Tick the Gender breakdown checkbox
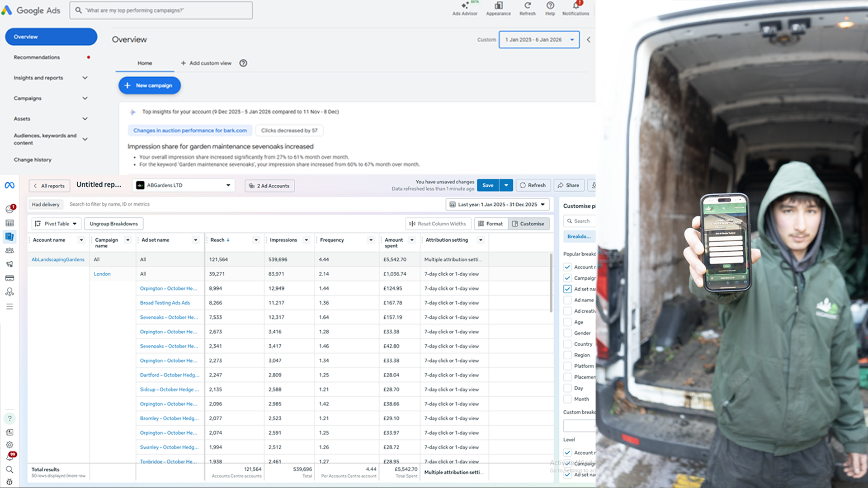Image resolution: width=868 pixels, height=488 pixels. (x=567, y=333)
